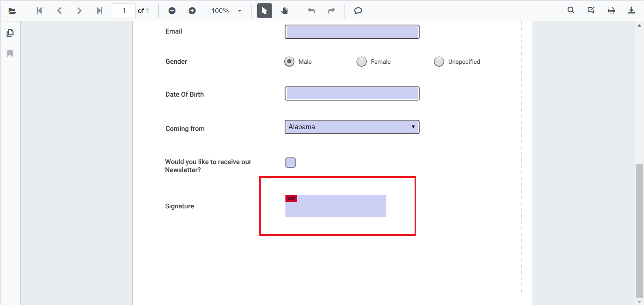Click the 'Date Of Birth' label
This screenshot has height=305, width=644.
tap(184, 94)
